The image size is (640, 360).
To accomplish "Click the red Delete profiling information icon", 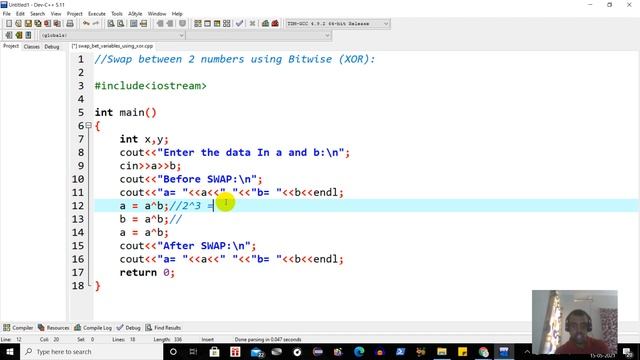I will coord(275,24).
